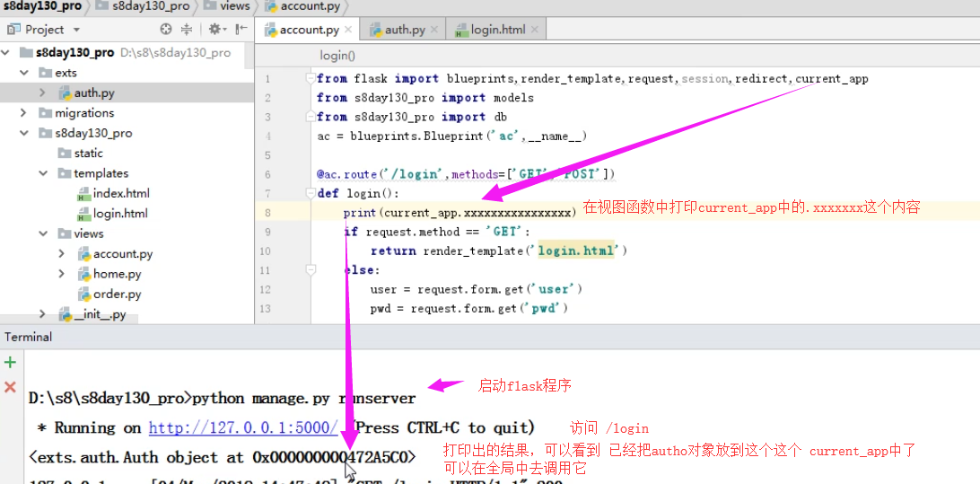The height and width of the screenshot is (484, 980).
Task: Hide the Project tool window
Action: pos(241,29)
